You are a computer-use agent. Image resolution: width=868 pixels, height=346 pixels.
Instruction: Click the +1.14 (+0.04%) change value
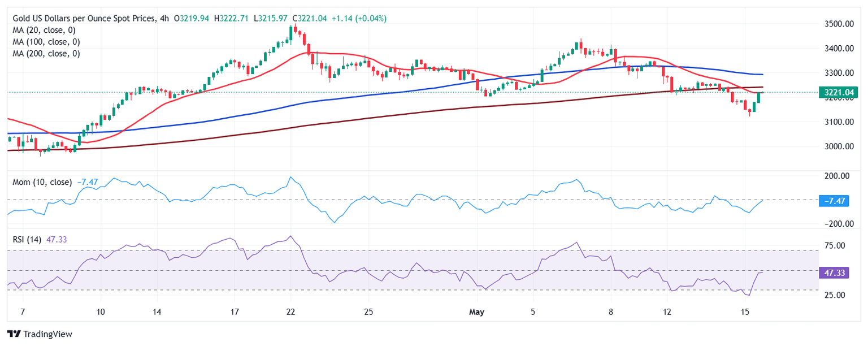tap(360, 18)
